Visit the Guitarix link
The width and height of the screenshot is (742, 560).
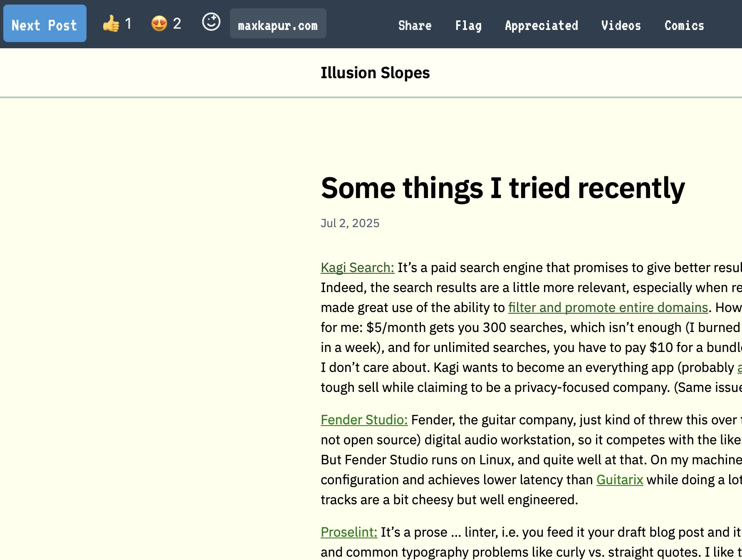pos(620,480)
